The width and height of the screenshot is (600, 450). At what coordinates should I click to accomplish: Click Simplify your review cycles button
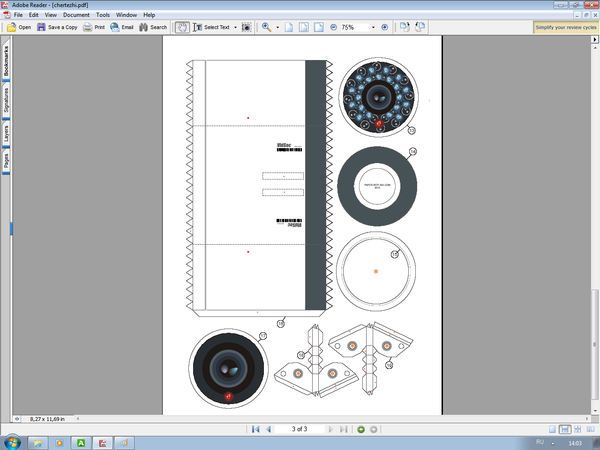(x=566, y=27)
